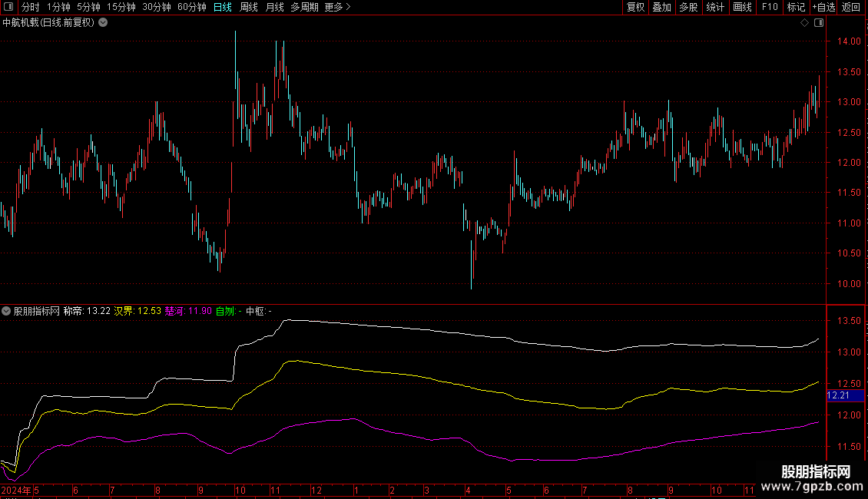The width and height of the screenshot is (868, 499).
Task: Select the 15分钟 period tab
Action: (x=121, y=7)
